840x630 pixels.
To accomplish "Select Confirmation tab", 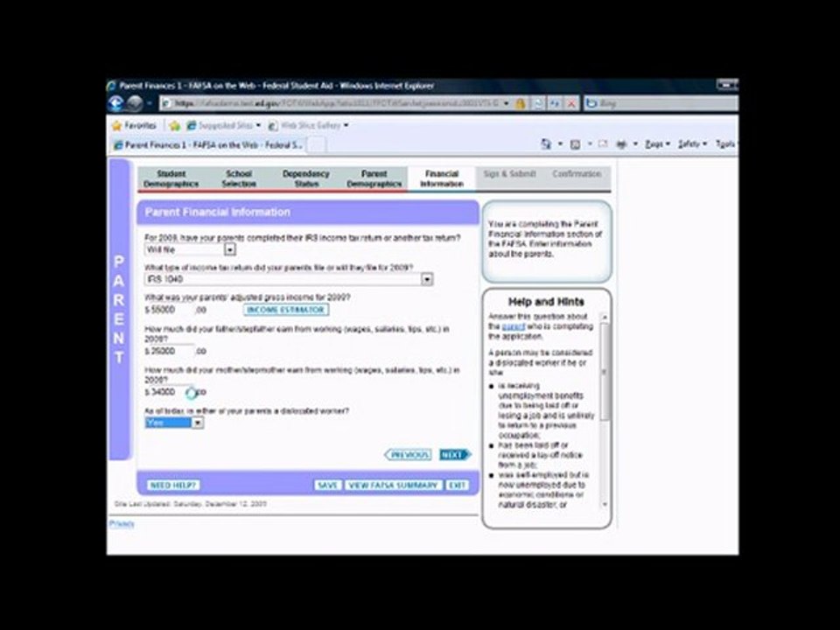I will click(577, 173).
